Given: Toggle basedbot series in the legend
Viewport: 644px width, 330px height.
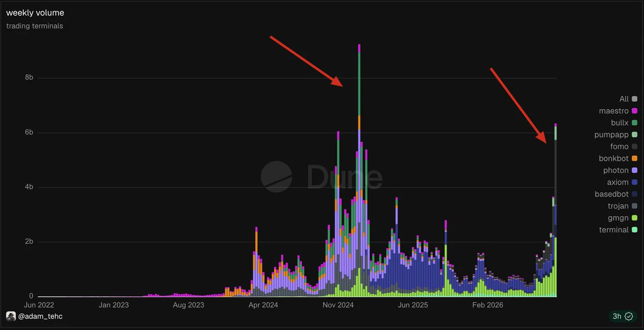Looking at the screenshot, I should (x=616, y=194).
